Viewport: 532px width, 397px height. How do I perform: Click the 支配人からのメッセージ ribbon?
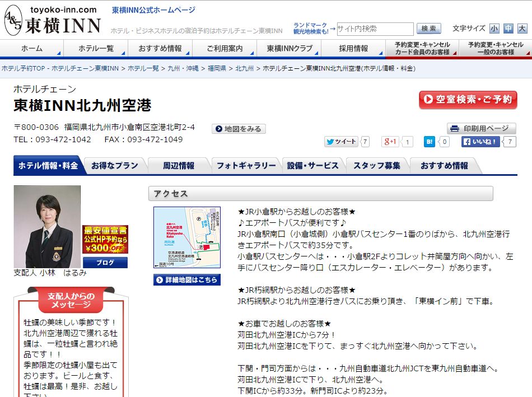71,300
